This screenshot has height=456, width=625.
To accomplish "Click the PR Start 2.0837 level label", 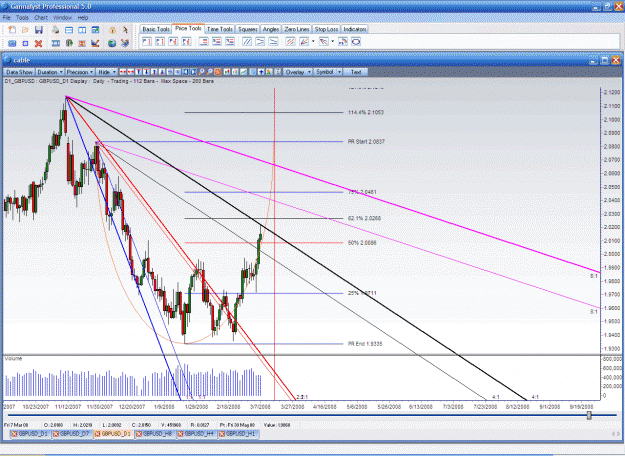I will pos(366,142).
